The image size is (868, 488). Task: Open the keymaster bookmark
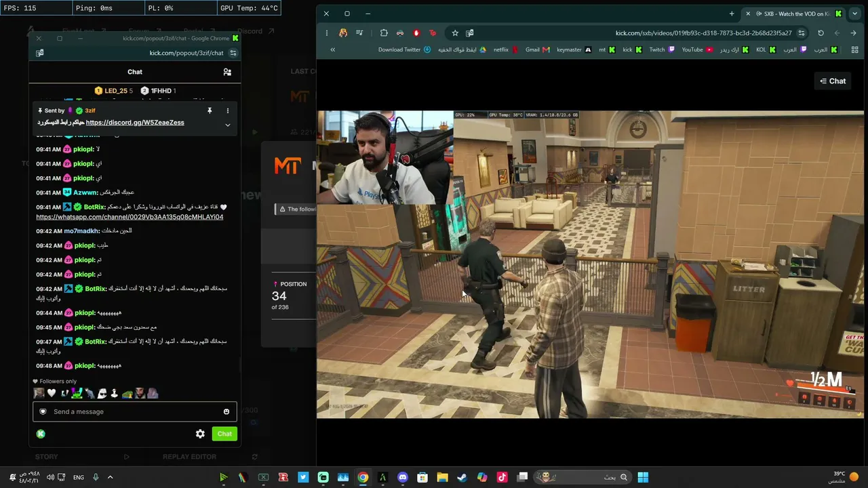(x=574, y=49)
